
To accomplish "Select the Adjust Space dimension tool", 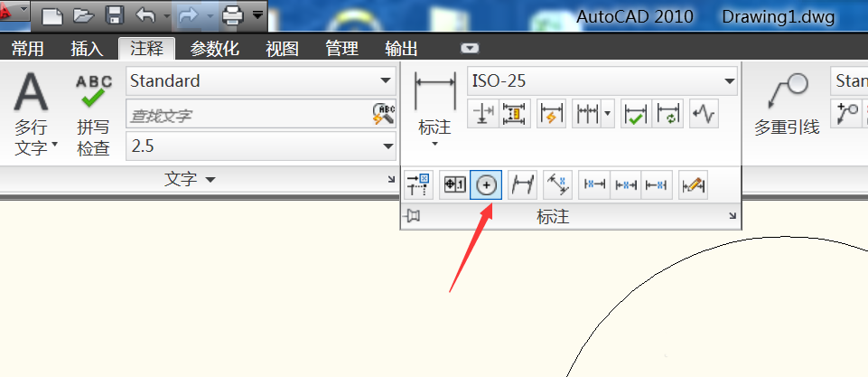I will 516,114.
